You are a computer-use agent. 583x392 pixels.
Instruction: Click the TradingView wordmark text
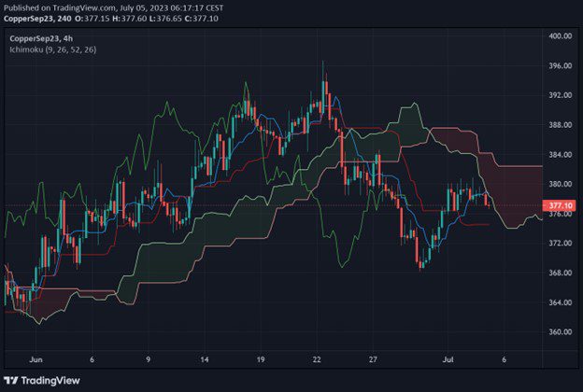(x=50, y=381)
